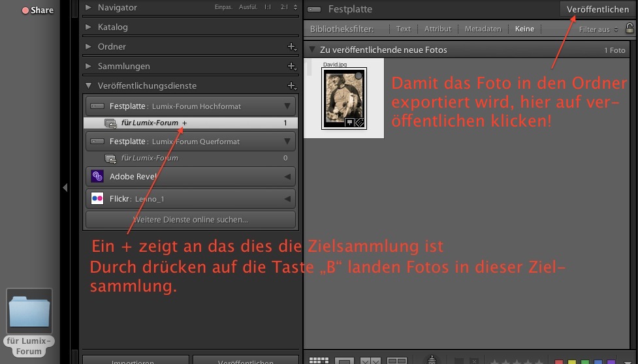Screen dimensions: 638x364
Task: Select the David.jpg photo thumbnail
Action: pyautogui.click(x=343, y=99)
